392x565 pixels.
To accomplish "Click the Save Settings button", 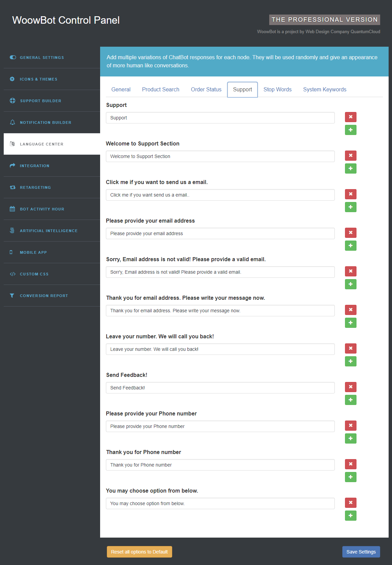I will [x=361, y=552].
